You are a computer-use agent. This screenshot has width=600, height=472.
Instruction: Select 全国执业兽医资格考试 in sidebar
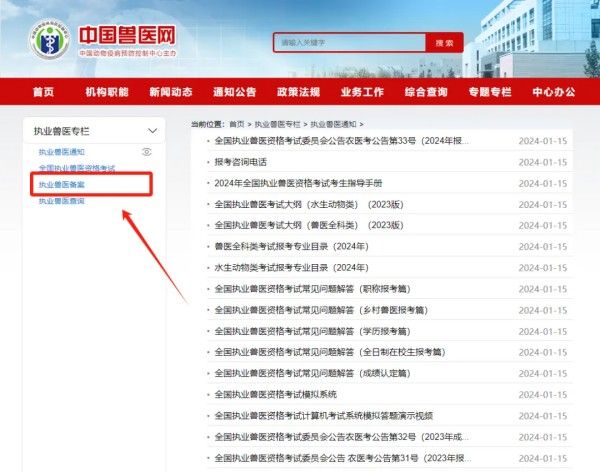pyautogui.click(x=77, y=168)
